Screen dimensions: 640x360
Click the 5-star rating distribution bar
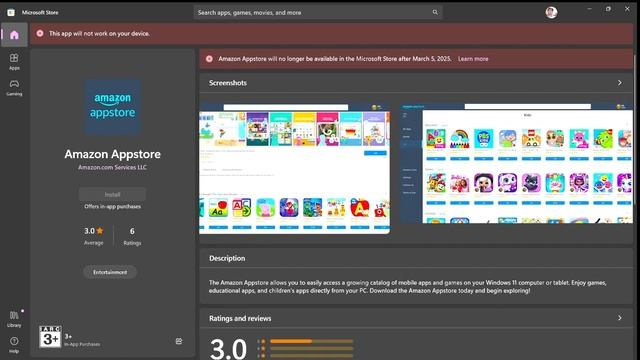point(311,341)
